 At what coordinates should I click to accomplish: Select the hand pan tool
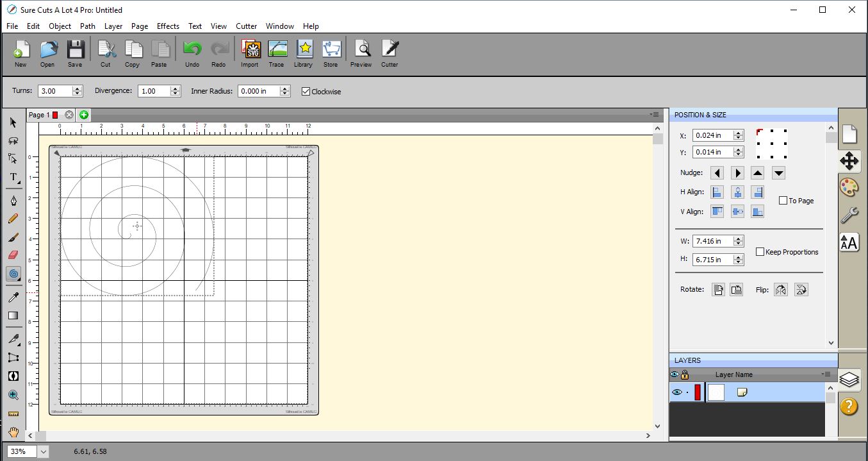(13, 432)
